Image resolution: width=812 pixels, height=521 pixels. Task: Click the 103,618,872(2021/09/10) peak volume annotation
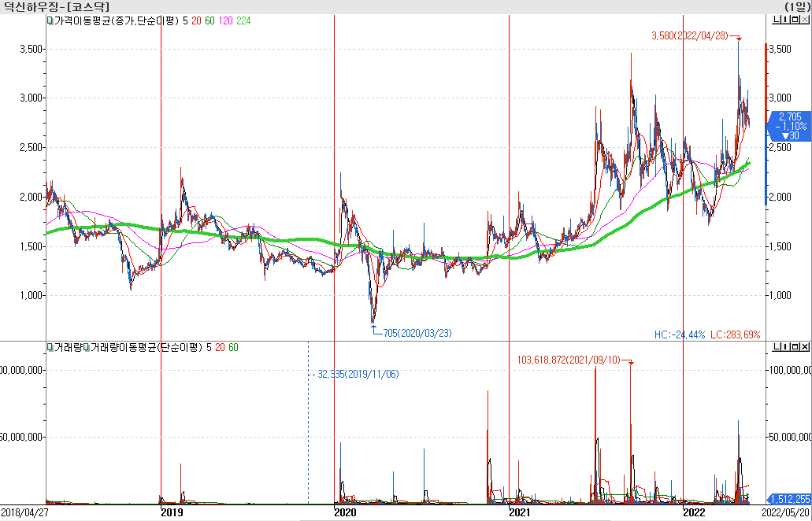coord(569,359)
